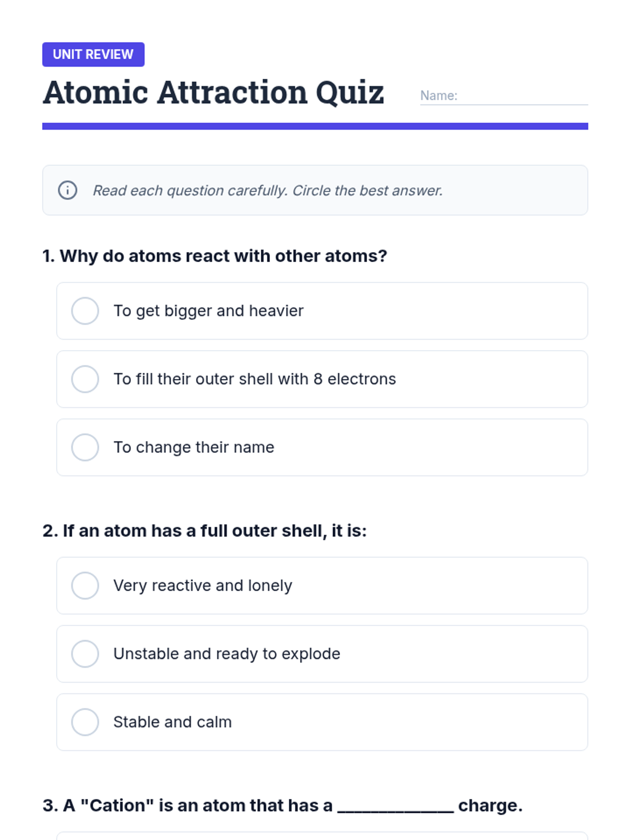The width and height of the screenshot is (630, 840).
Task: Click question 1 heading about atoms reacting
Action: pyautogui.click(x=215, y=256)
